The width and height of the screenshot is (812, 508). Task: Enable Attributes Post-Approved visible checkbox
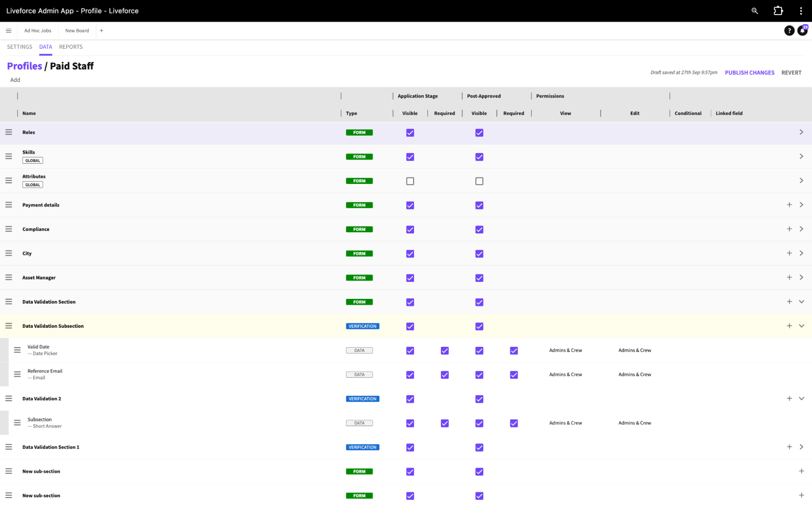click(x=479, y=181)
